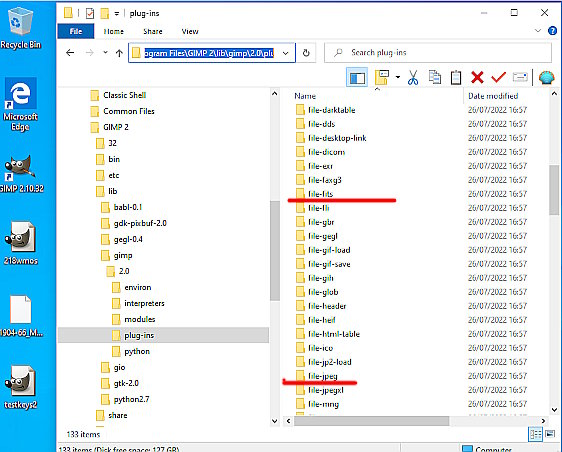Image resolution: width=562 pixels, height=452 pixels.
Task: Click the Rename toolbar icon
Action: point(520,77)
